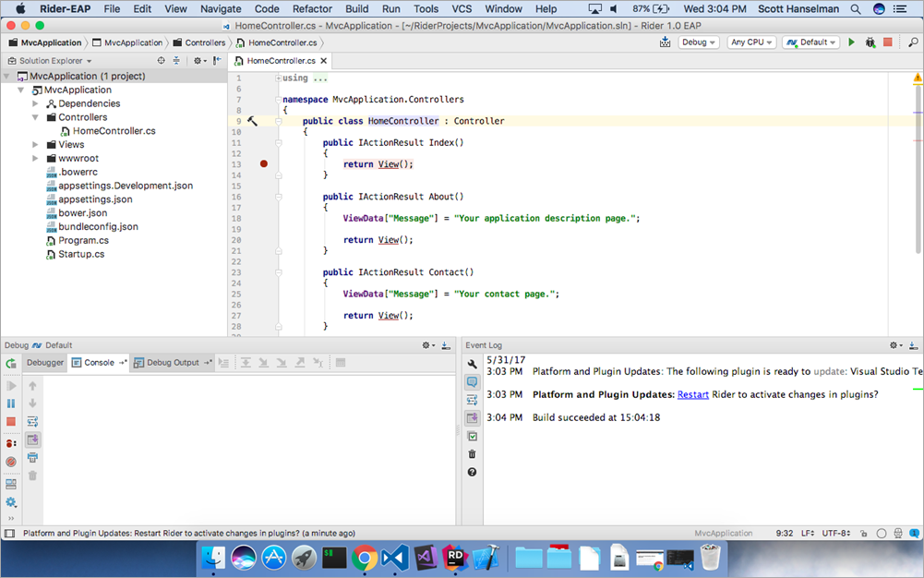Click the editor vertical scrollbar
924x578 pixels.
(x=918, y=171)
